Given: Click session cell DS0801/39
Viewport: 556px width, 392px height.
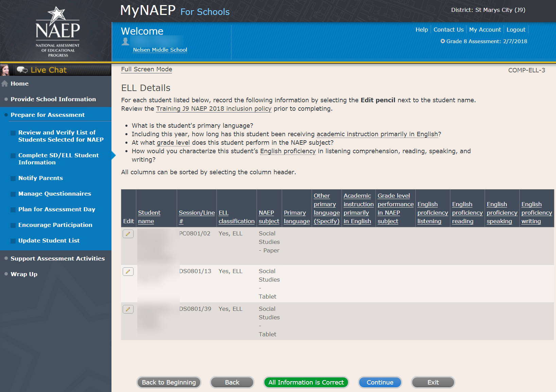Looking at the screenshot, I should coord(195,309).
